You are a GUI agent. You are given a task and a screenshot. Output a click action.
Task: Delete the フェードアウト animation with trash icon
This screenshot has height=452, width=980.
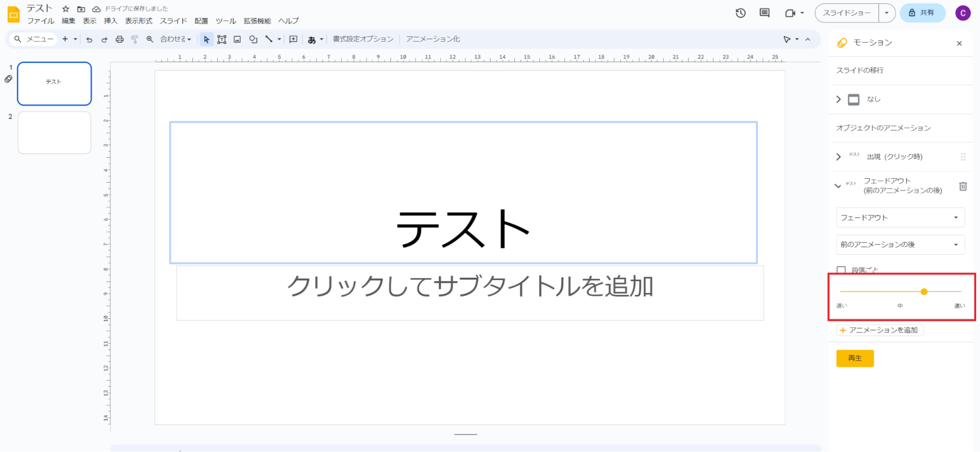pos(963,186)
